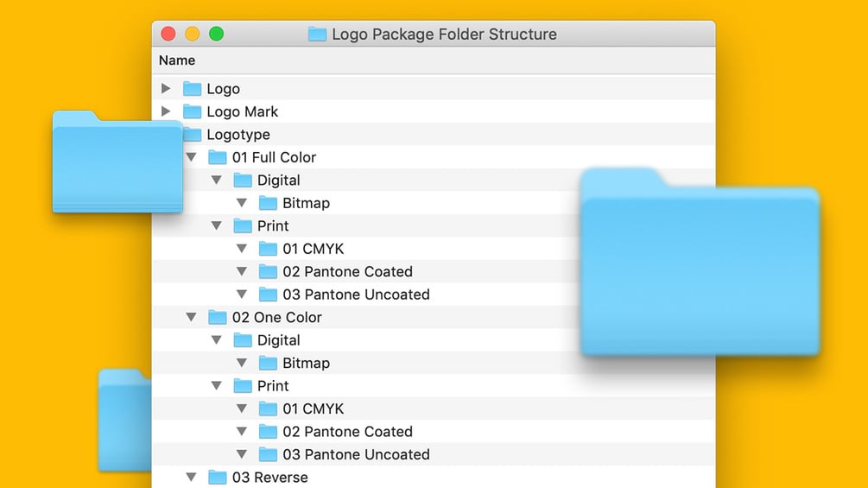This screenshot has width=868, height=488.
Task: Collapse Digital under 01 Full Color
Action: click(x=217, y=181)
